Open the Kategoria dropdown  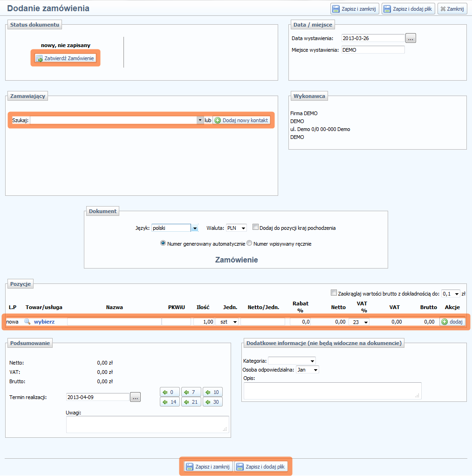click(x=292, y=361)
